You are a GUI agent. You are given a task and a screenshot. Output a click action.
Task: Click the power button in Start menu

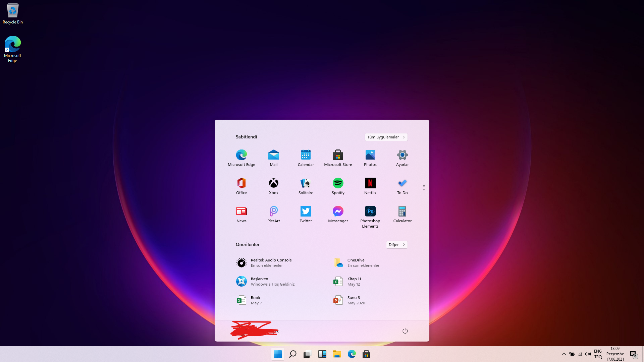point(405,331)
